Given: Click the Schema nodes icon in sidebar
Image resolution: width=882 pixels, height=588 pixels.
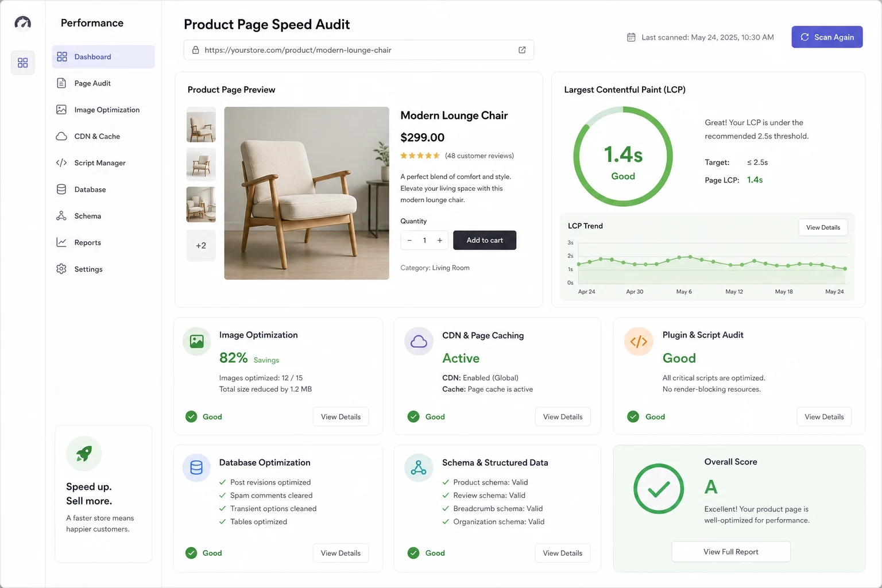Looking at the screenshot, I should tap(61, 216).
